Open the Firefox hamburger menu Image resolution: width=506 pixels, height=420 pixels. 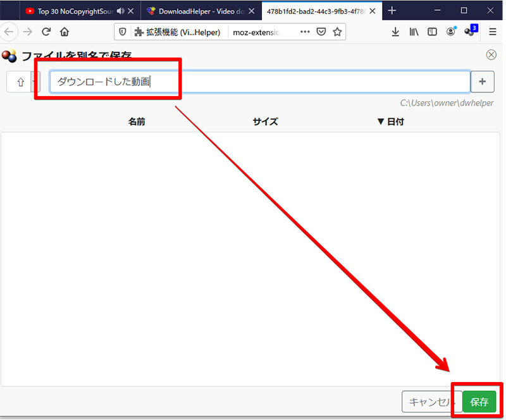click(x=492, y=32)
